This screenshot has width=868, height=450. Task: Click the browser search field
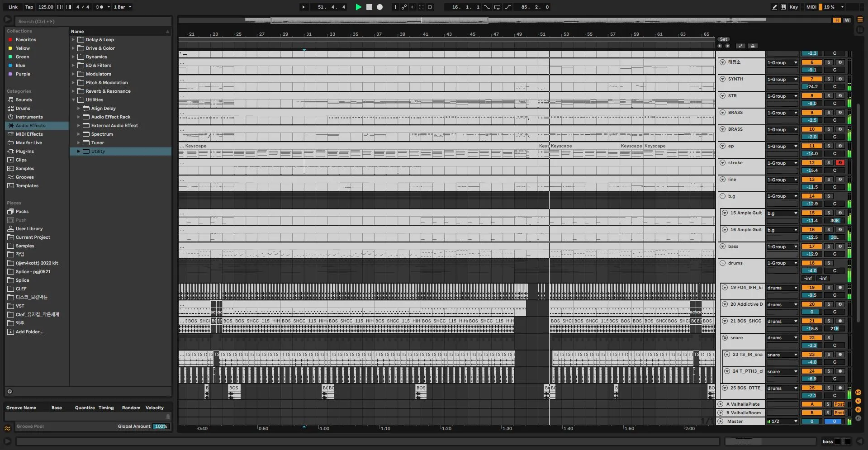coord(93,21)
